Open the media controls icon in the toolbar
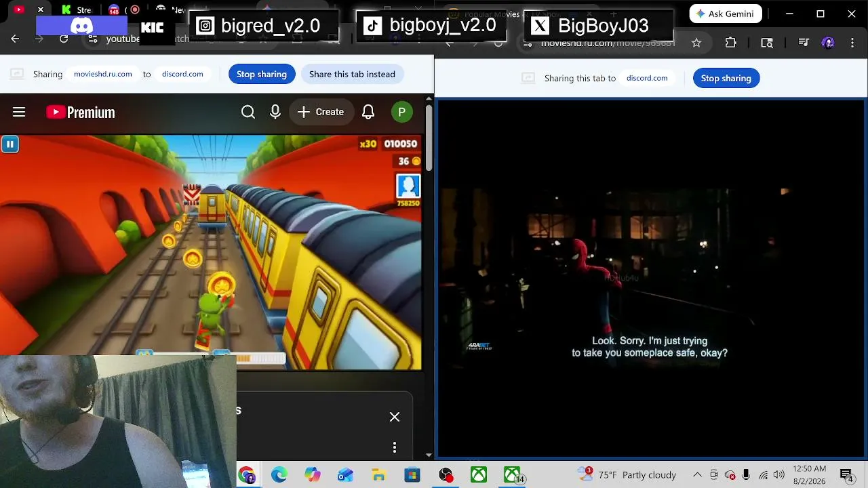Screen dimensions: 868x488 (x=804, y=43)
